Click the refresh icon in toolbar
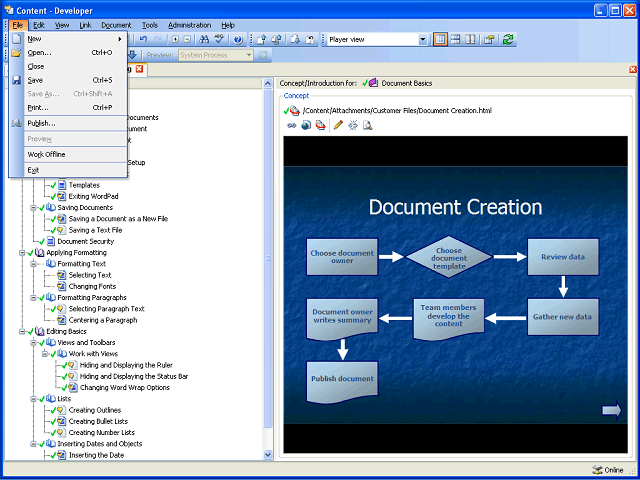This screenshot has width=640, height=480. click(508, 39)
